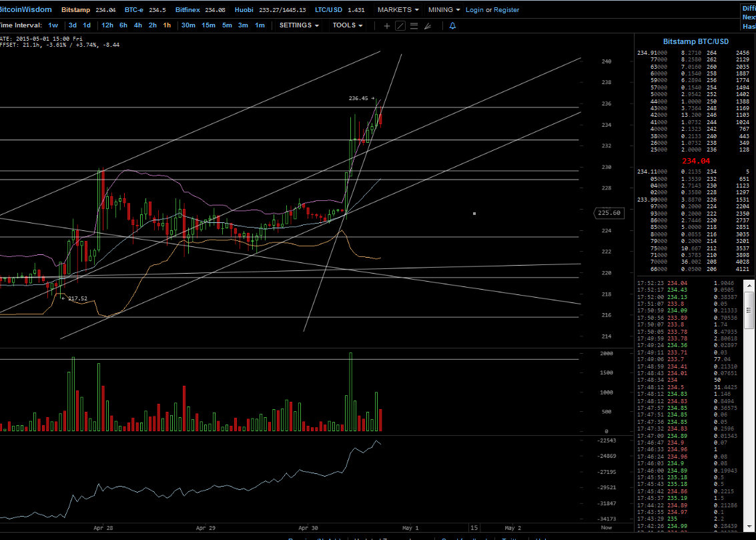The height and width of the screenshot is (540, 756).
Task: Click the -22543 indicator axis value
Action: [x=607, y=440]
